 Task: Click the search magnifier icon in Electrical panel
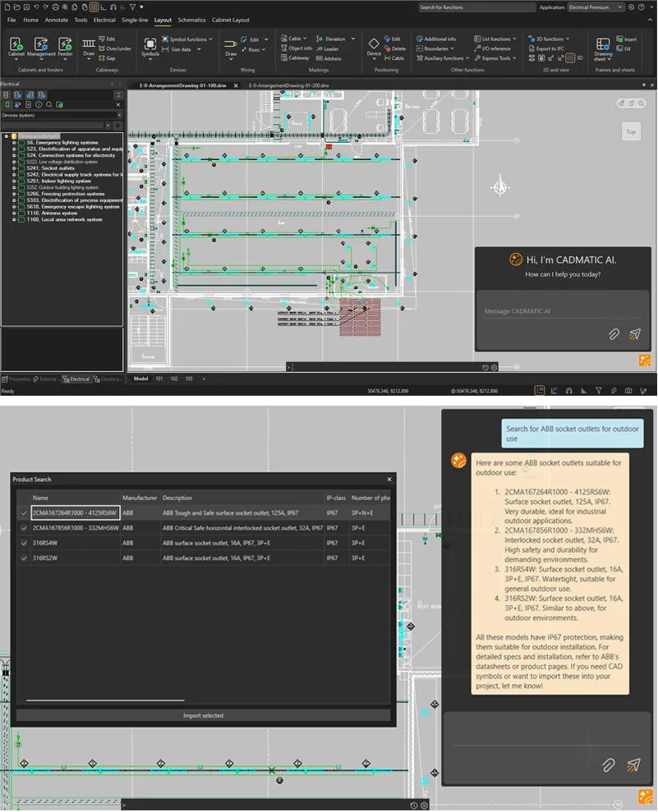click(x=49, y=105)
